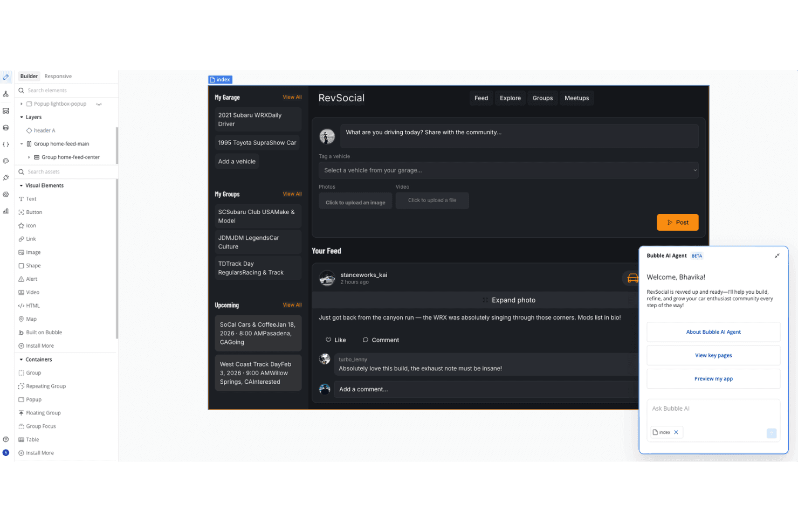Select the Floating Group container element
This screenshot has width=798, height=532.
pos(39,413)
